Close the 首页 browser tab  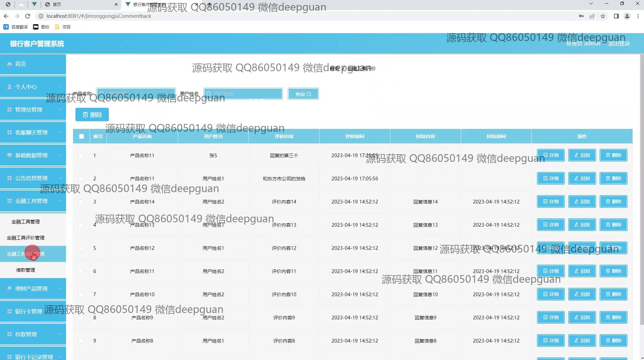[x=116, y=4]
